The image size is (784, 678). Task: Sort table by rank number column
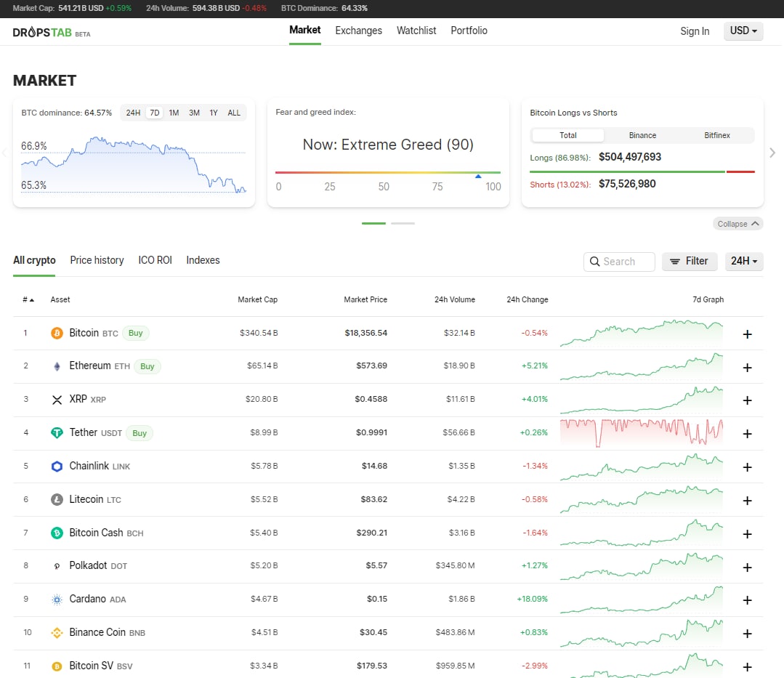28,300
